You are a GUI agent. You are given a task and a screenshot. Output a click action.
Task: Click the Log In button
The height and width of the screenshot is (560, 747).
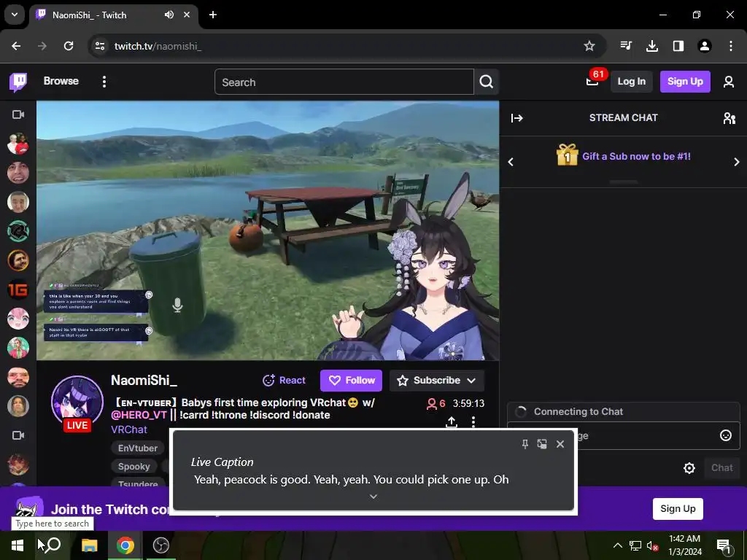(631, 82)
